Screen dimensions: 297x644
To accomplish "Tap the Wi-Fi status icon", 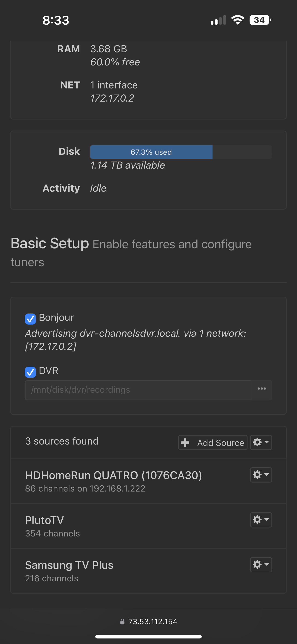I will click(x=238, y=20).
